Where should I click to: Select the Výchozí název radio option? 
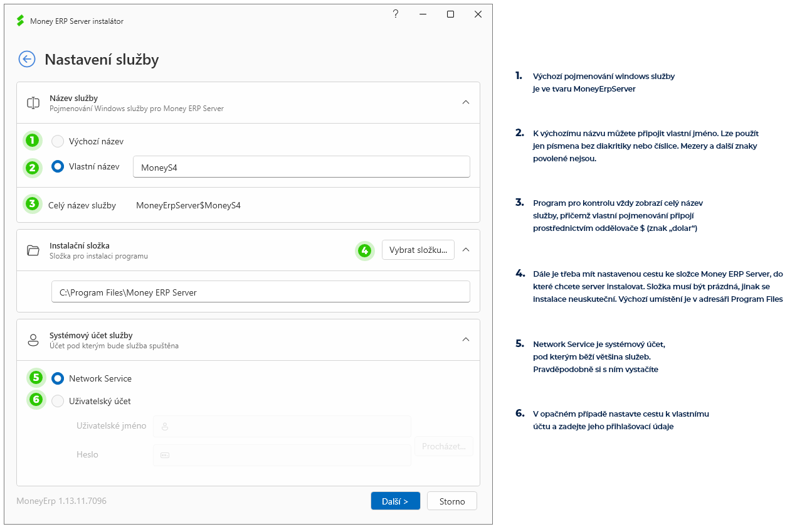(x=58, y=141)
